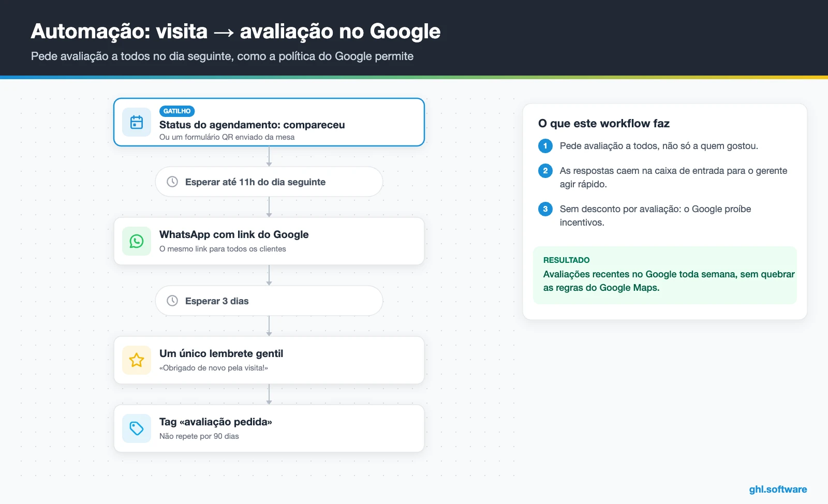Viewport: 828px width, 504px height.
Task: Click the clock icon beside 'Esperar até 11h'
Action: 172,182
